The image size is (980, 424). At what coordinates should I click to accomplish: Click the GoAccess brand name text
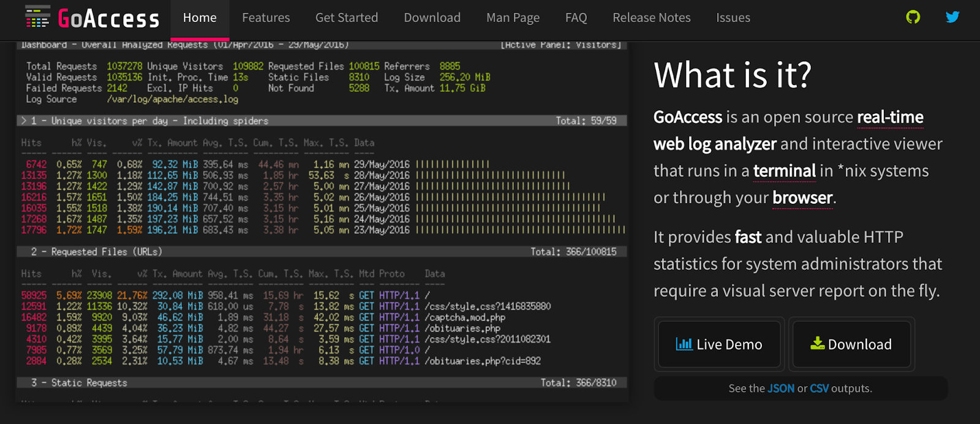[x=108, y=18]
